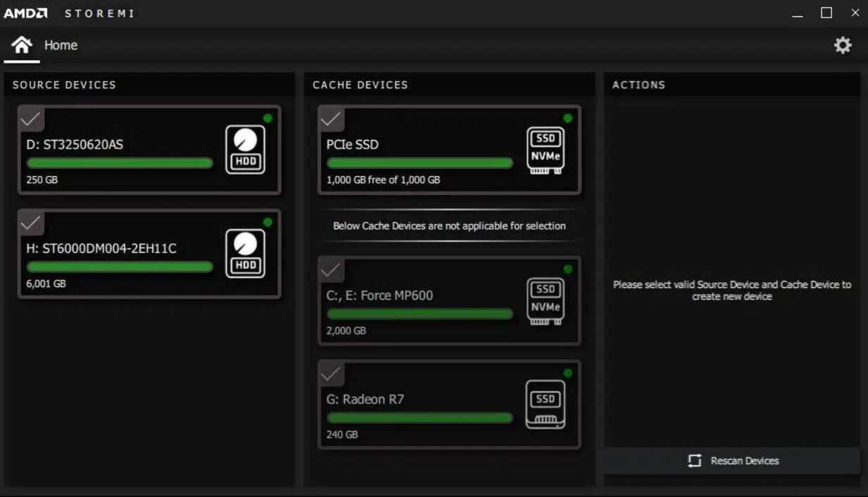The height and width of the screenshot is (497, 868).
Task: Click the 250 GB capacity text
Action: [x=42, y=180]
